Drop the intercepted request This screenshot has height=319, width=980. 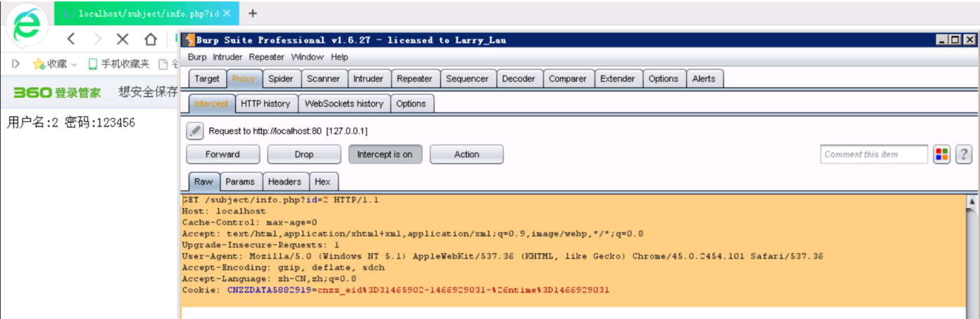pos(304,155)
